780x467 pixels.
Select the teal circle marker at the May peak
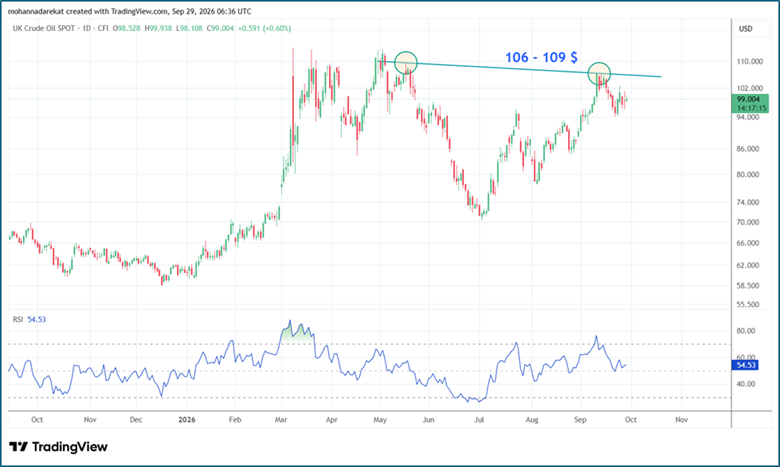[x=406, y=63]
